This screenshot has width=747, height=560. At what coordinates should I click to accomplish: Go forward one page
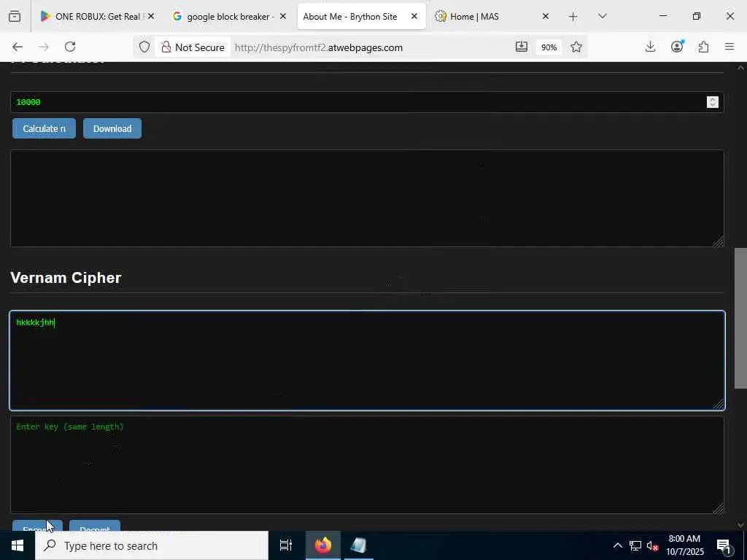44,47
